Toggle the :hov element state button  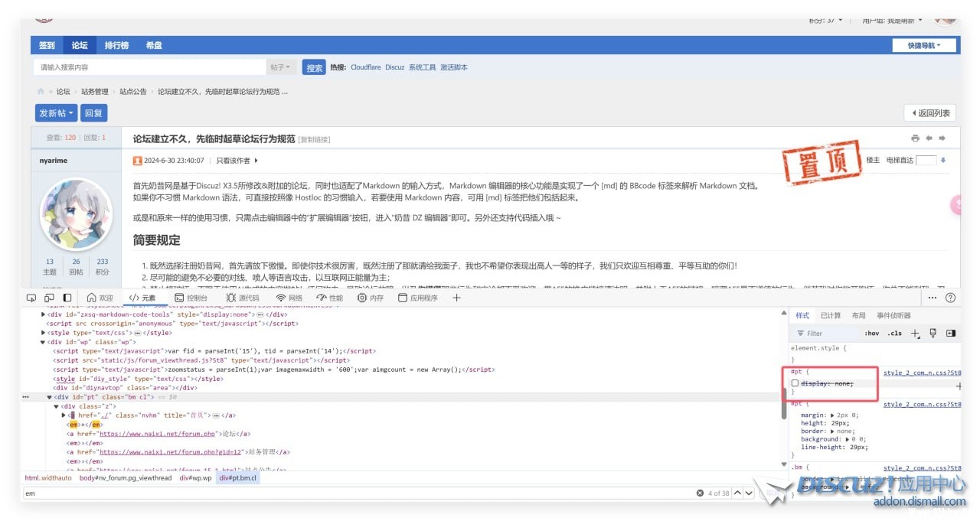(871, 334)
